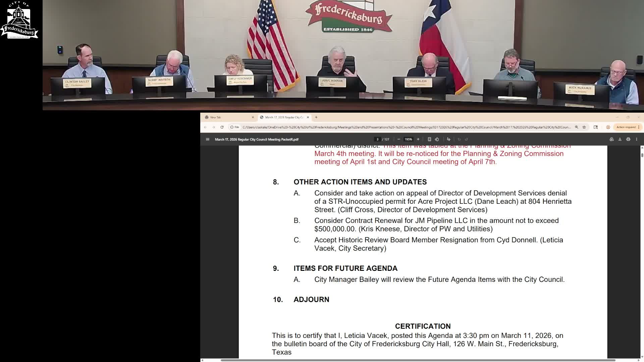Click the vertical PDF scrollbar thumb
644x362 pixels.
tap(642, 155)
